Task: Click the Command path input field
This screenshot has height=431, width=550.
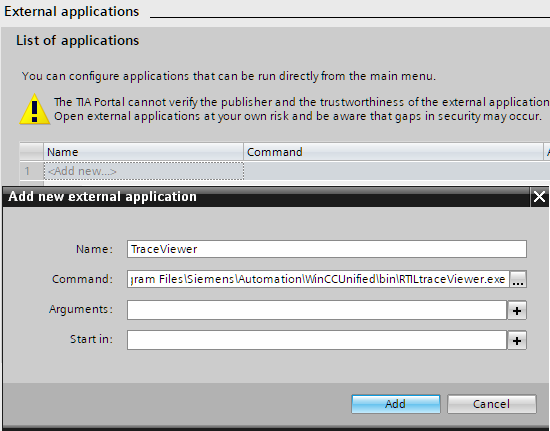Action: click(x=318, y=279)
